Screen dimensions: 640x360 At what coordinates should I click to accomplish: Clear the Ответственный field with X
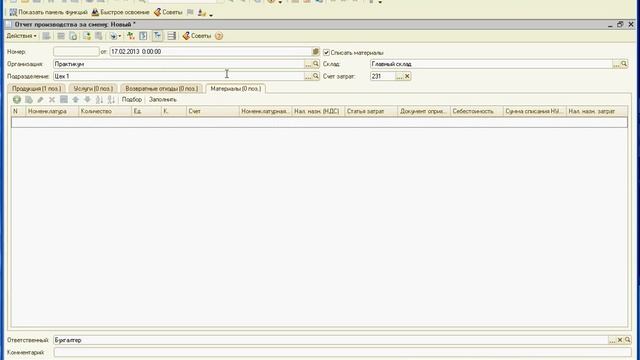pos(620,340)
